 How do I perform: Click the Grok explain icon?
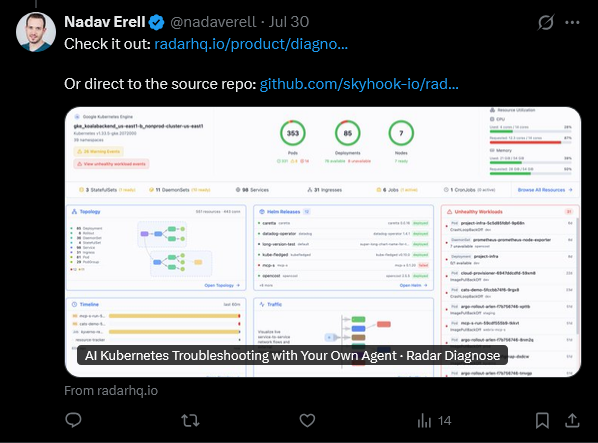click(546, 22)
